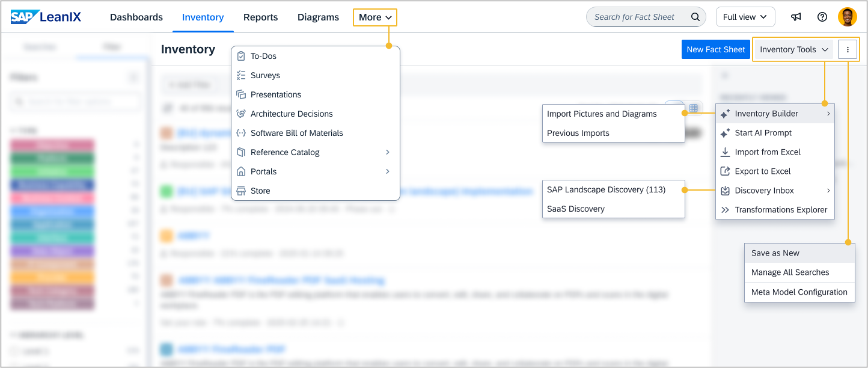Open Store from the More menu
868x368 pixels.
click(316, 191)
